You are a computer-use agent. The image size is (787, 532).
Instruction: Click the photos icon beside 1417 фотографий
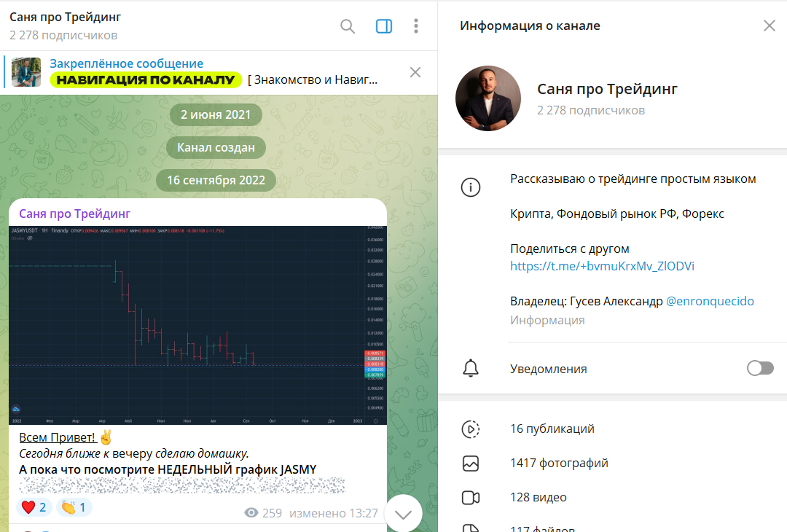coord(471,461)
